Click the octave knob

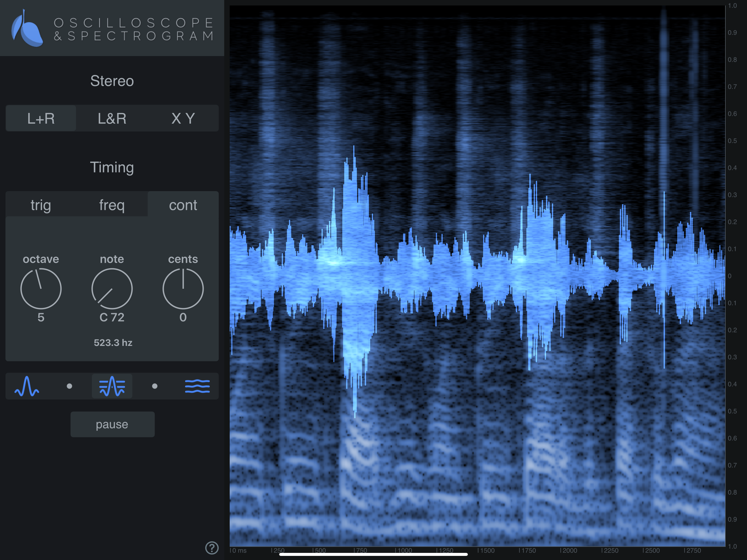point(41,289)
